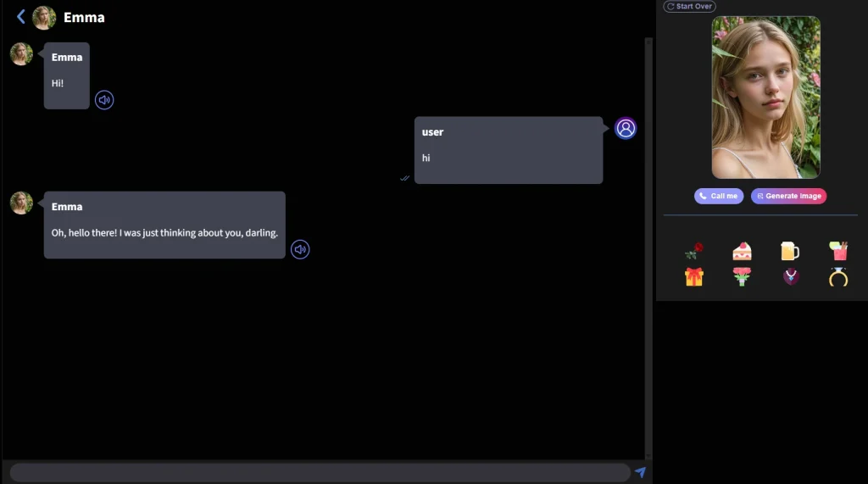
Task: Send Emma a flower bouquet
Action: click(x=742, y=276)
